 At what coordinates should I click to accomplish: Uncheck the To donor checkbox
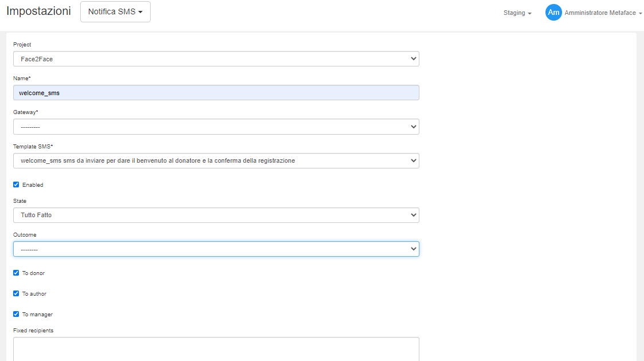pyautogui.click(x=16, y=273)
